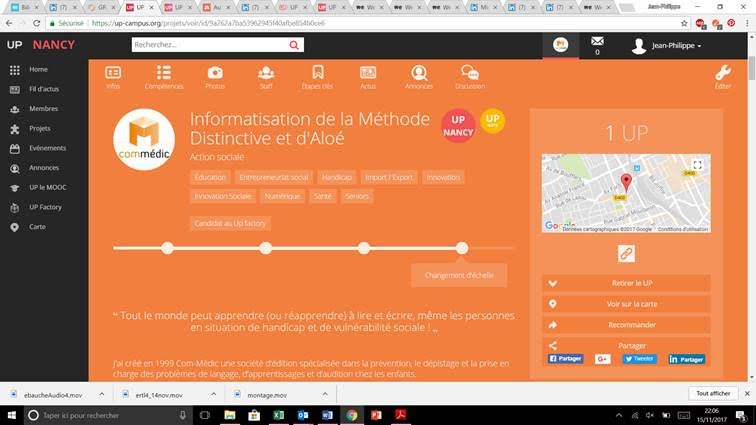Image resolution: width=756 pixels, height=425 pixels.
Task: Share on Facebook with Partager button
Action: [x=566, y=359]
